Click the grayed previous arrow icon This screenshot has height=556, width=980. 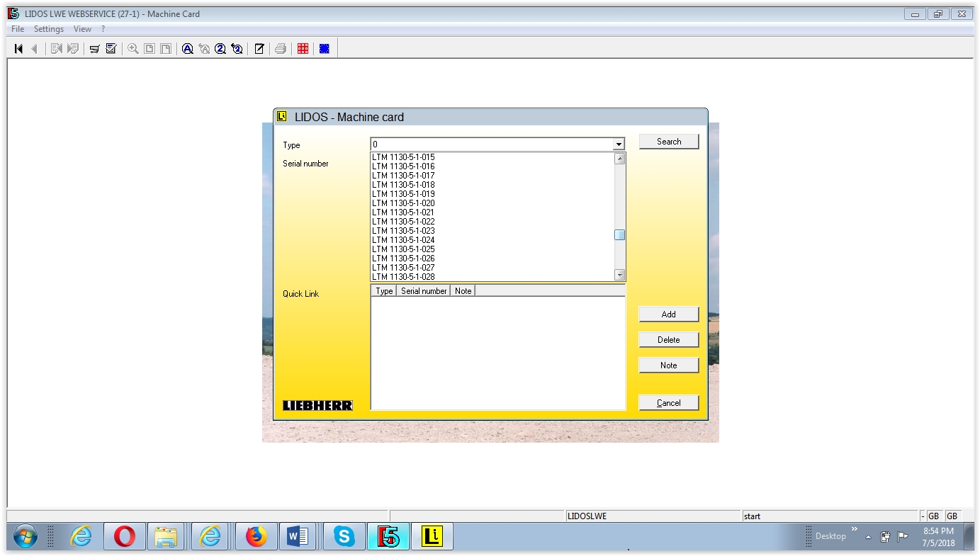click(x=34, y=49)
